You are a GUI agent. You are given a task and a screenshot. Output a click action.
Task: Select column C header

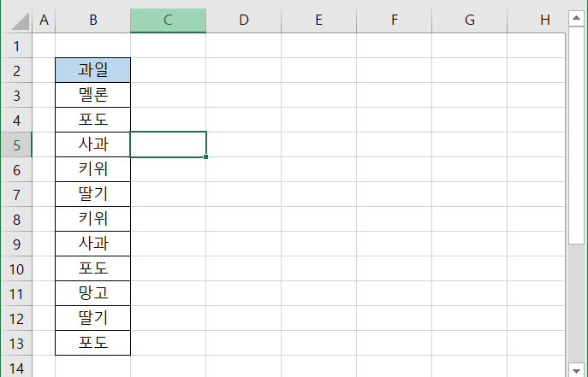[x=168, y=21]
